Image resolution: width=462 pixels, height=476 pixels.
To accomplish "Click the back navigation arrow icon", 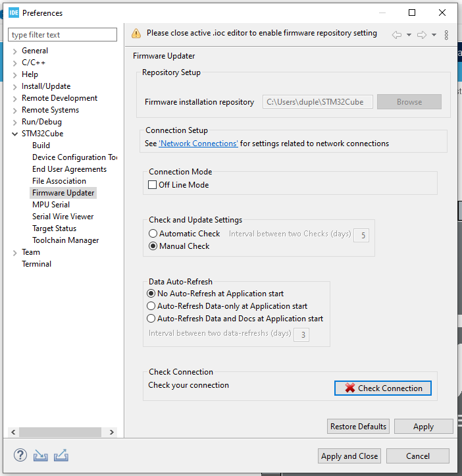I will (396, 35).
